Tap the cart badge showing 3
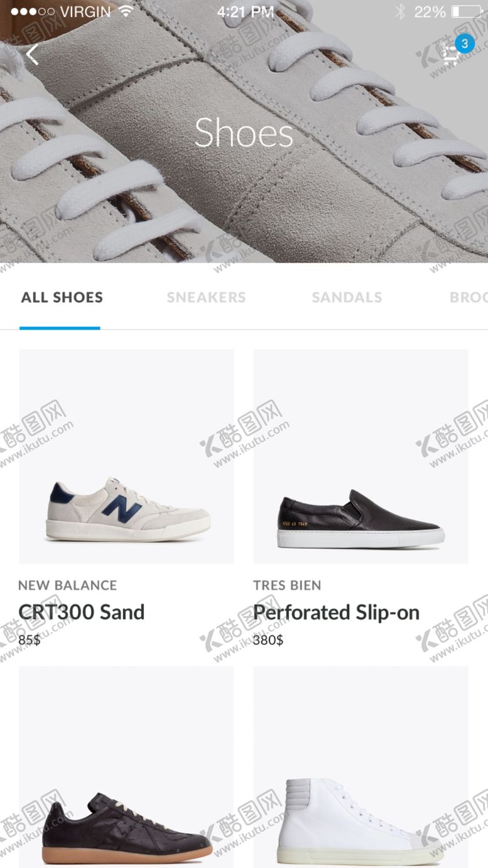The height and width of the screenshot is (868, 488). click(465, 44)
